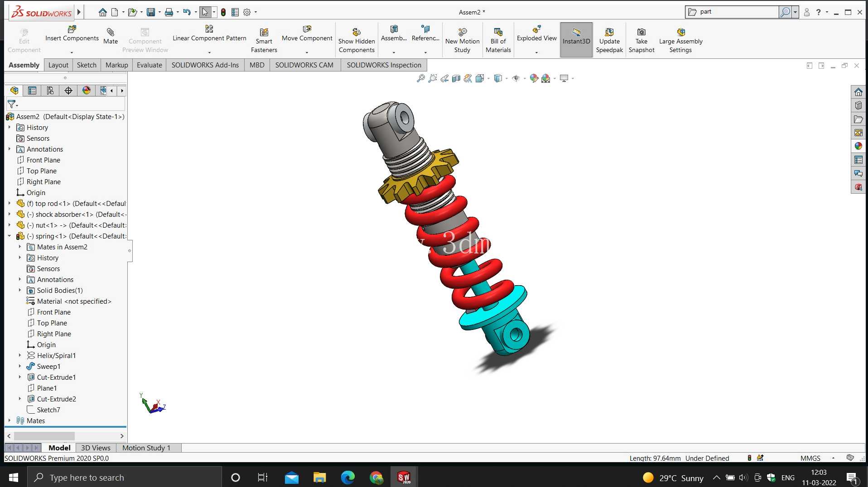Click the Previous View icon

coord(444,78)
